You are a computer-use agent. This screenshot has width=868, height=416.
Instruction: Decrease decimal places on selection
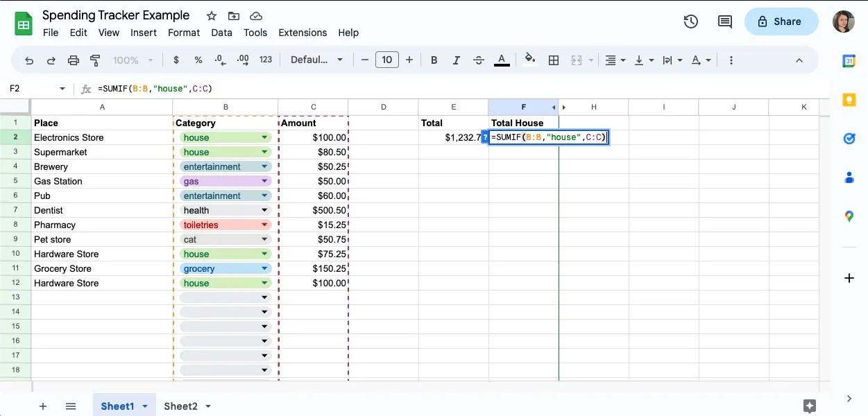(220, 60)
